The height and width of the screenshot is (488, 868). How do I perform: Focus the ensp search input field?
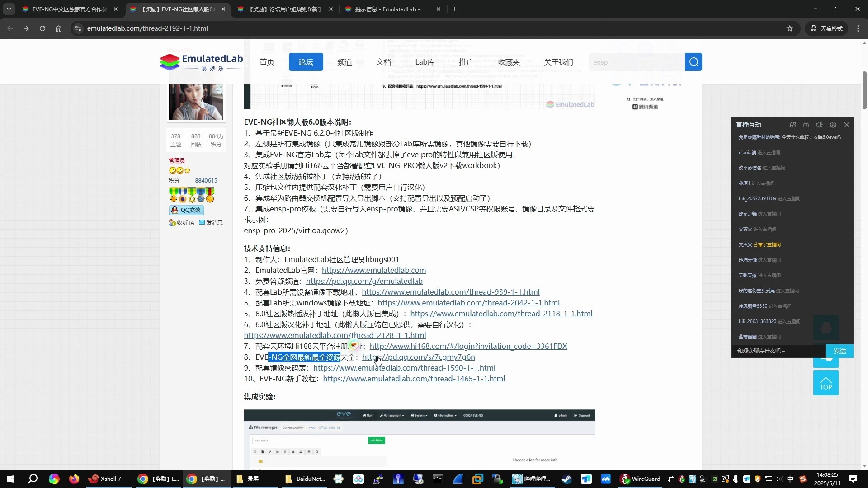coord(637,62)
